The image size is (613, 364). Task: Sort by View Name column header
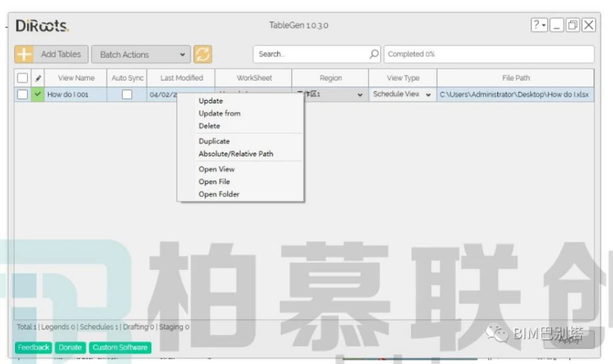click(x=76, y=78)
